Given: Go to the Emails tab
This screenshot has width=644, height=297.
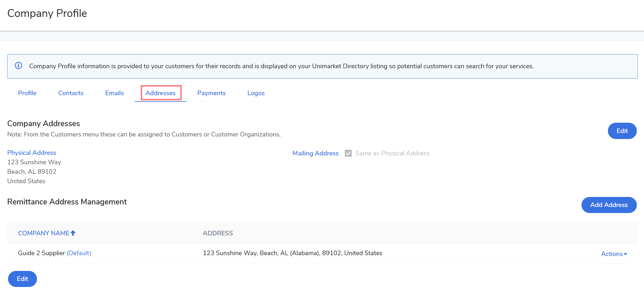Looking at the screenshot, I should (x=114, y=93).
